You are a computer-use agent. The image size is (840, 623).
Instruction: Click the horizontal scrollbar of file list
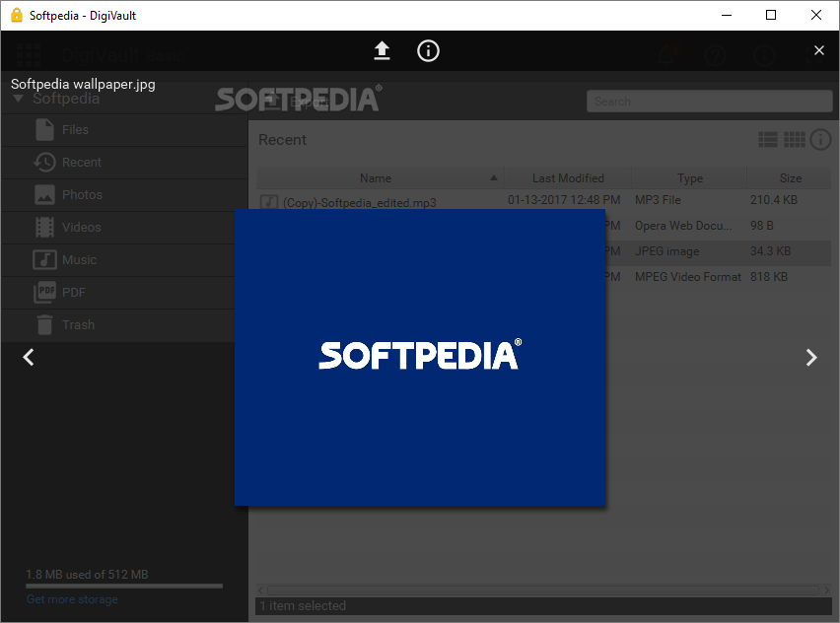[543, 590]
